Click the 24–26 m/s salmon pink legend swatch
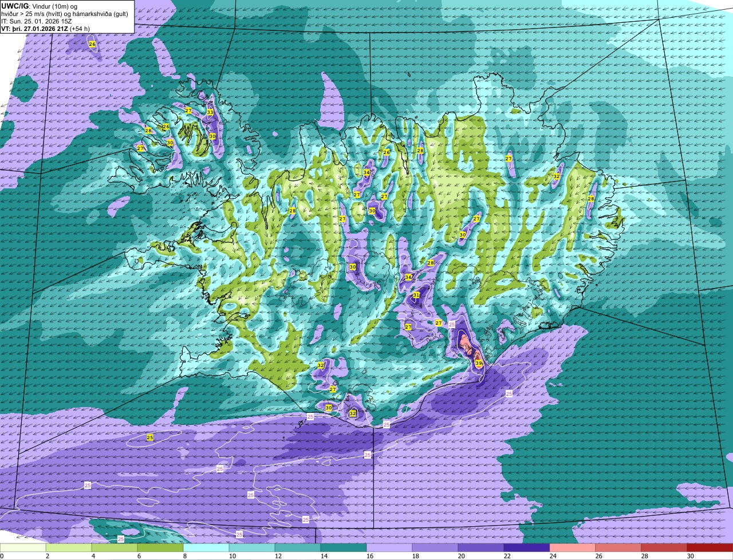733x560 pixels. coord(573,548)
